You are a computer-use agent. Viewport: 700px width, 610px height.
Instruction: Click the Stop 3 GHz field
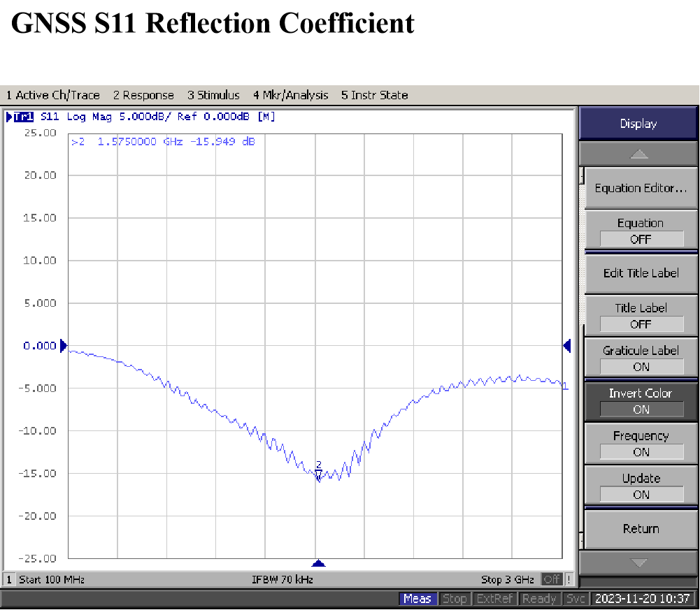pyautogui.click(x=508, y=580)
